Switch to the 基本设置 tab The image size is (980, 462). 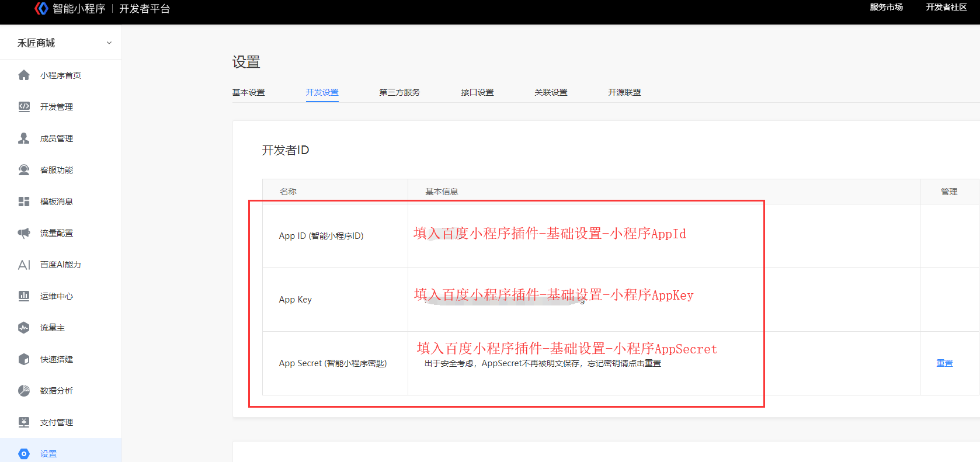click(248, 92)
